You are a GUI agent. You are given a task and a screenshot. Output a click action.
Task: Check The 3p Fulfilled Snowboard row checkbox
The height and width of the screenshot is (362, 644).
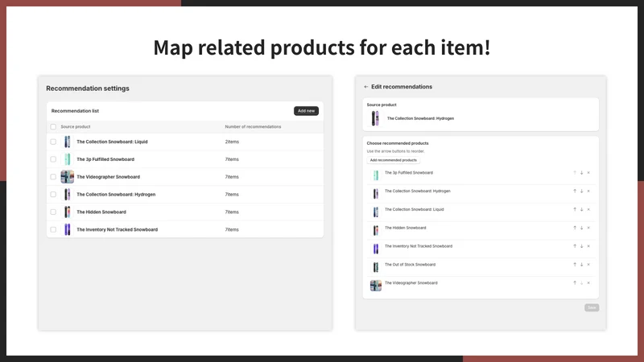pyautogui.click(x=53, y=159)
